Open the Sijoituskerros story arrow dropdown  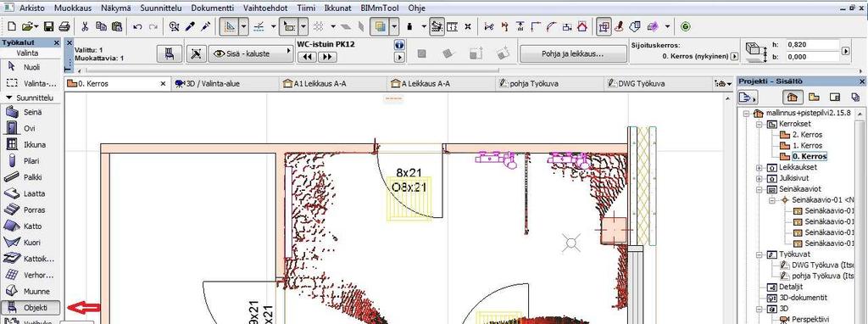735,56
